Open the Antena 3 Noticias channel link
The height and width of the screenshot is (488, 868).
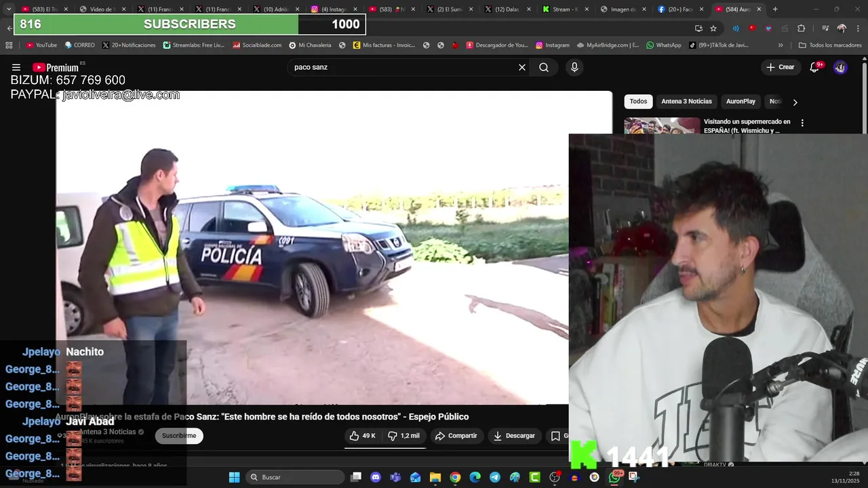[x=107, y=432]
